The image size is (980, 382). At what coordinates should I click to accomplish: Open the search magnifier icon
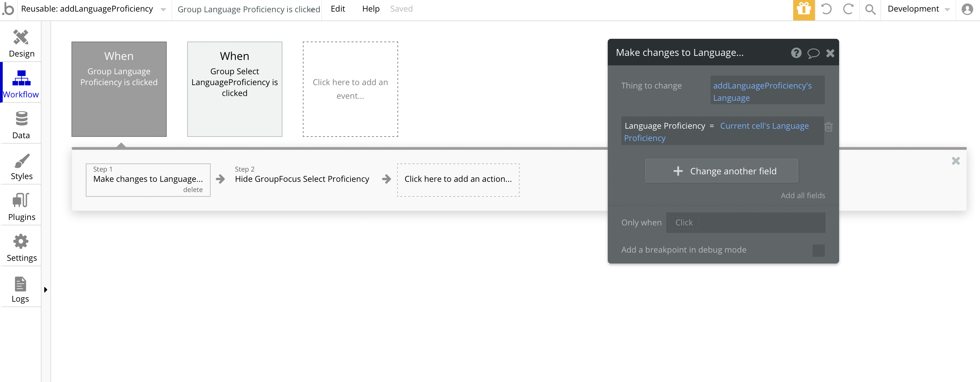point(870,9)
